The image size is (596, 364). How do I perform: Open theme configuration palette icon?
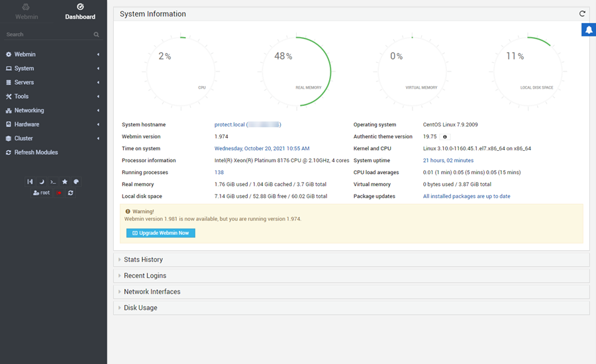(76, 181)
